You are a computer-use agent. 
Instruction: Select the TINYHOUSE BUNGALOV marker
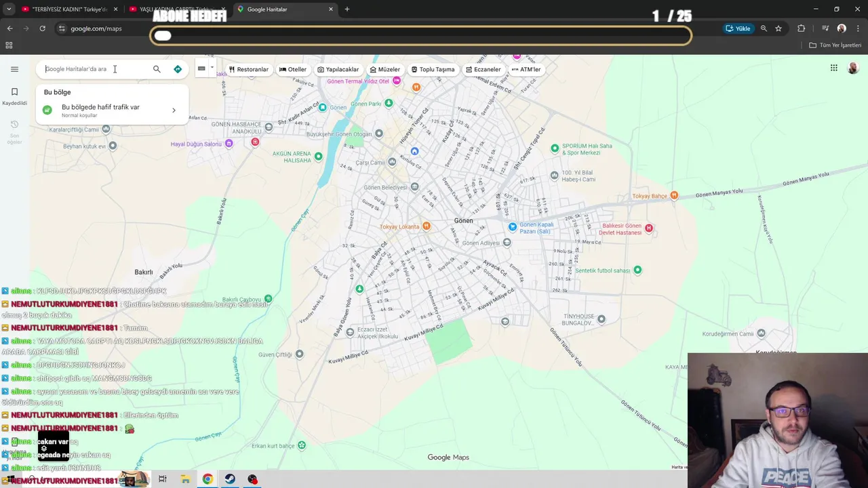coord(601,319)
